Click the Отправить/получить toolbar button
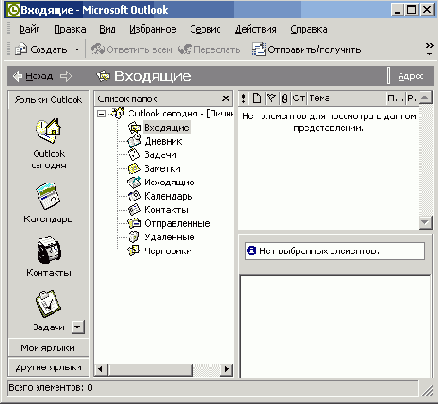 [x=306, y=50]
